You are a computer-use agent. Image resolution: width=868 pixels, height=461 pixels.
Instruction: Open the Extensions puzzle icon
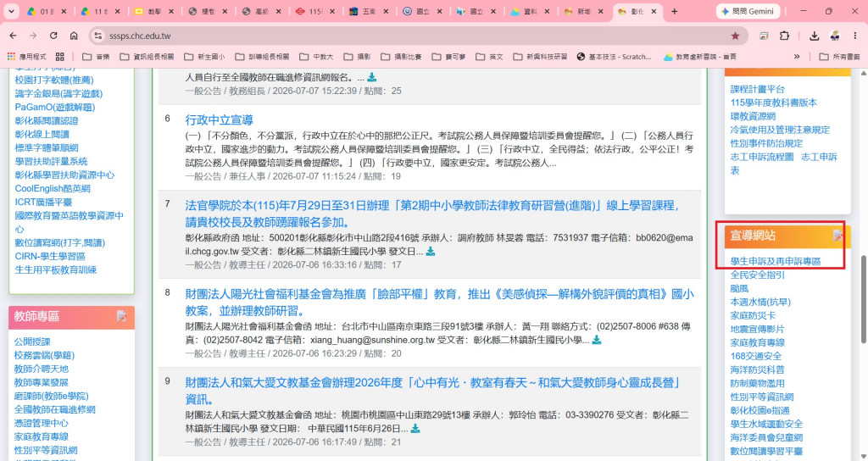[784, 36]
